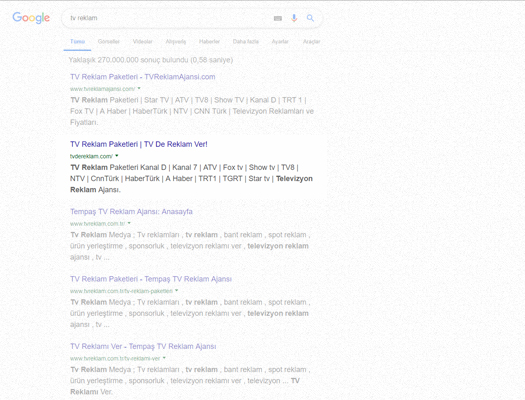Click the www.tvreklam.com.tr/ URL text
This screenshot has width=525, height=400.
click(x=97, y=224)
